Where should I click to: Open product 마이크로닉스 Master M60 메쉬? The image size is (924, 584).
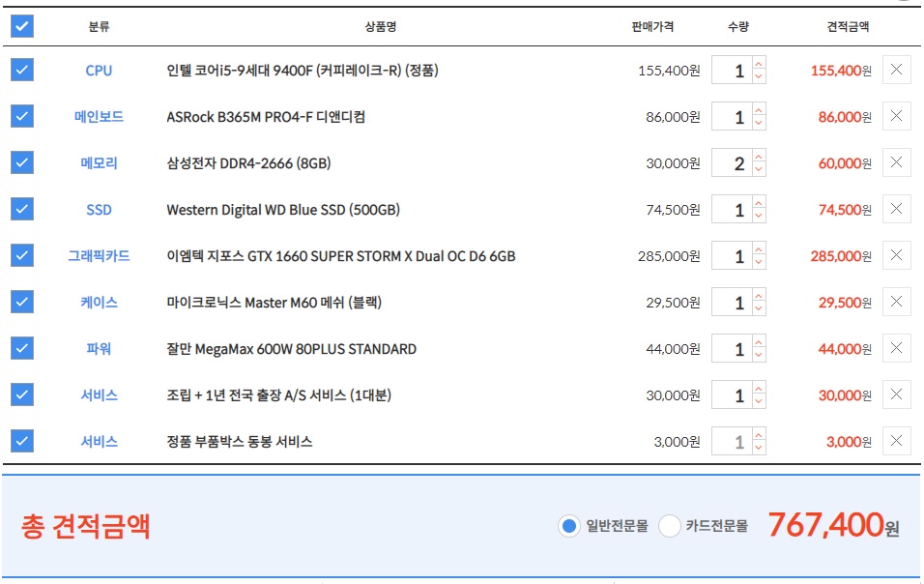[x=274, y=303]
